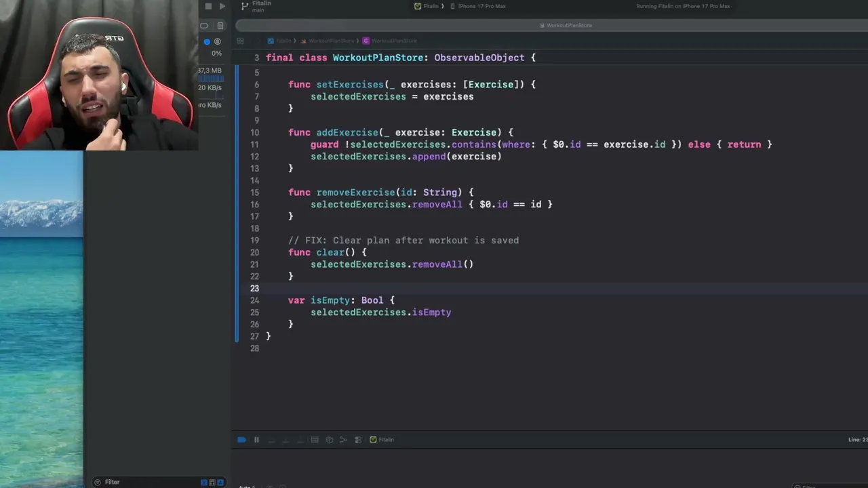This screenshot has width=868, height=488.
Task: Select the WorkoutPlanStore editor tab
Action: [566, 25]
